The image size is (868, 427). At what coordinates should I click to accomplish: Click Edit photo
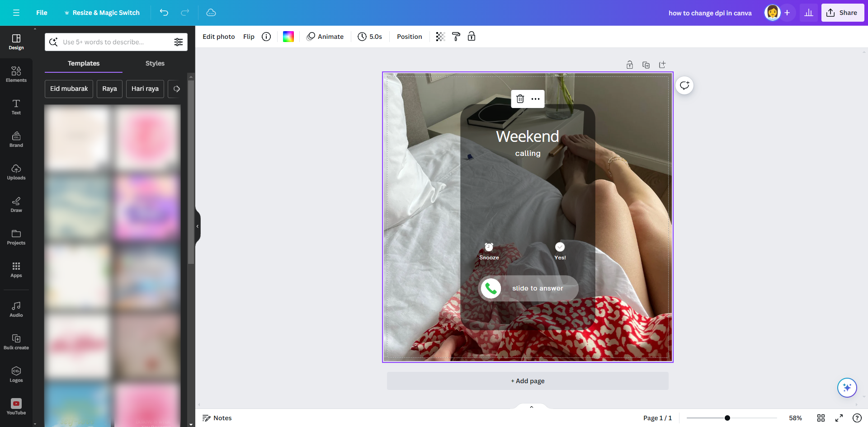[219, 37]
